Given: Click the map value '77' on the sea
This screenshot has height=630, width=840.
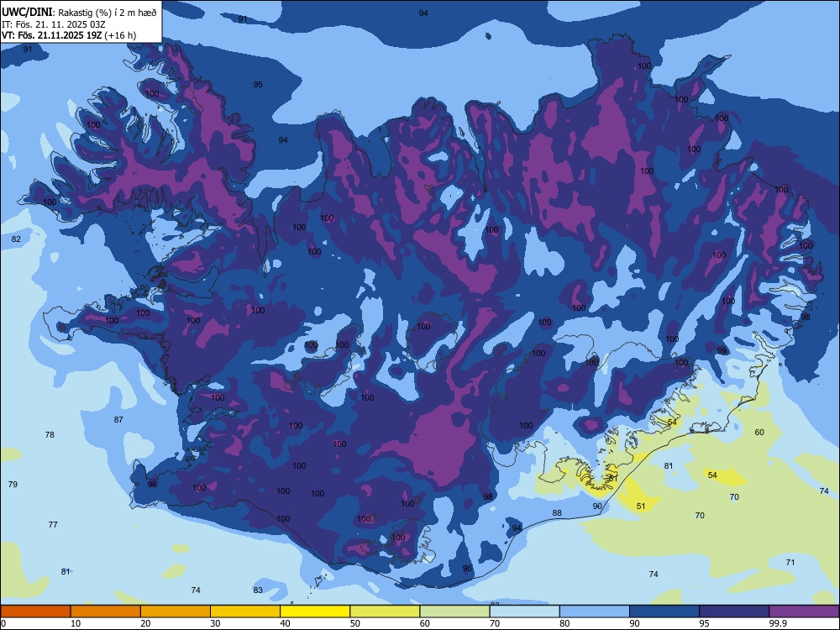Looking at the screenshot, I should click(53, 524).
